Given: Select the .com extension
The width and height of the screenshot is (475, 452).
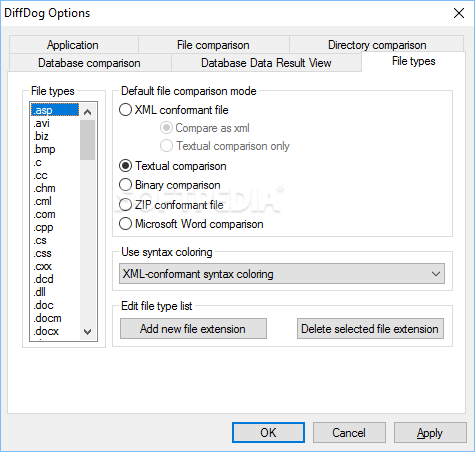Looking at the screenshot, I should (x=55, y=214).
